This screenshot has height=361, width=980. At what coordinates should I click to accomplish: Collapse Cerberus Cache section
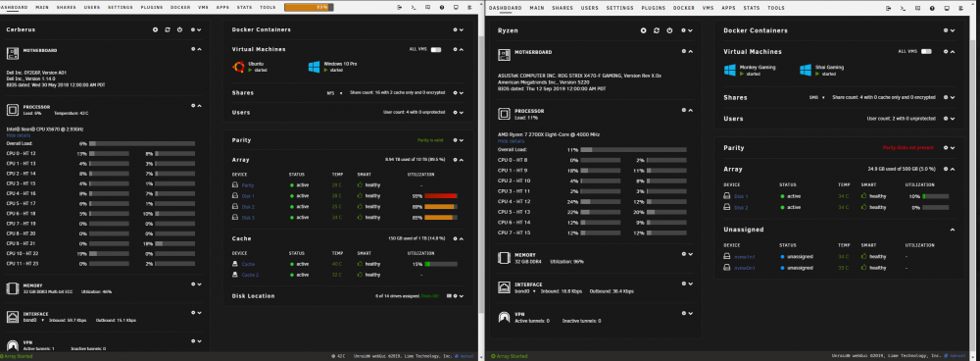461,238
